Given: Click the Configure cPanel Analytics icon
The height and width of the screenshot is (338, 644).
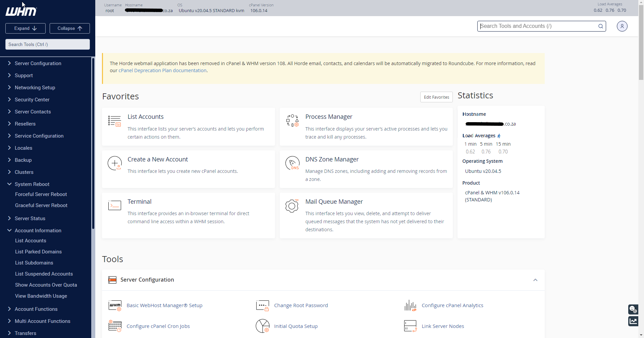Looking at the screenshot, I should [410, 305].
